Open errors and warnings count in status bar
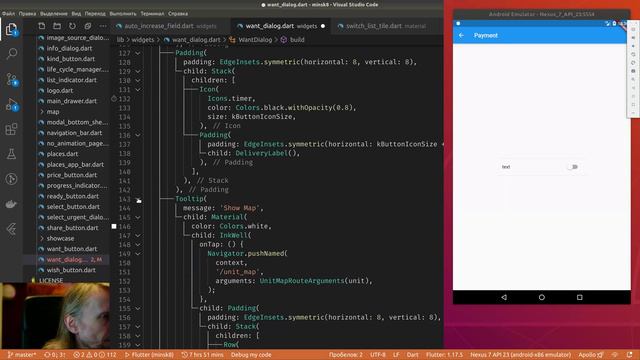This screenshot has width=640, height=360. pyautogui.click(x=95, y=355)
